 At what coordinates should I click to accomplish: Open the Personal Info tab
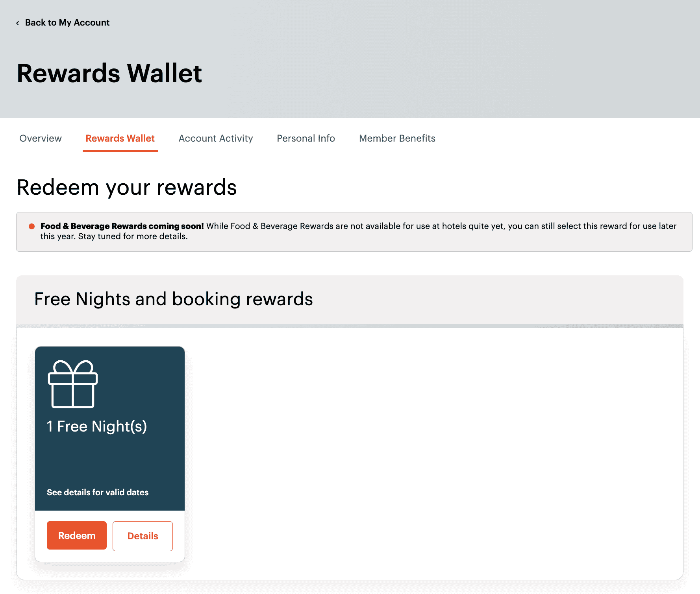306,138
